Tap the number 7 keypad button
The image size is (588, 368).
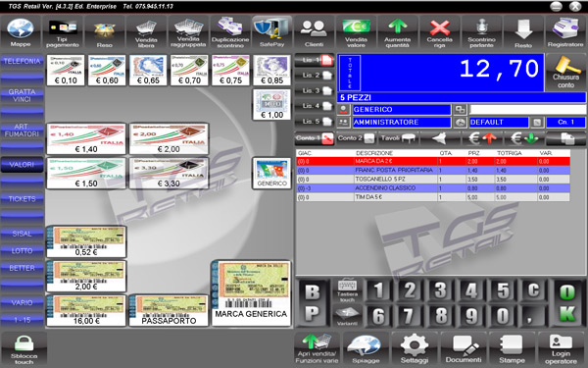(x=409, y=315)
